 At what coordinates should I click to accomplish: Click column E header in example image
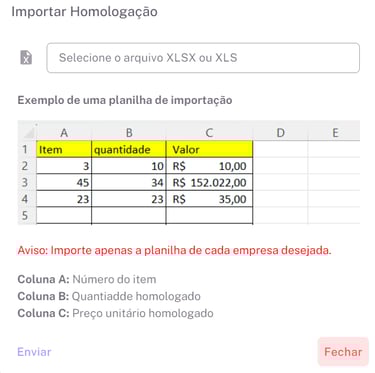pos(335,133)
